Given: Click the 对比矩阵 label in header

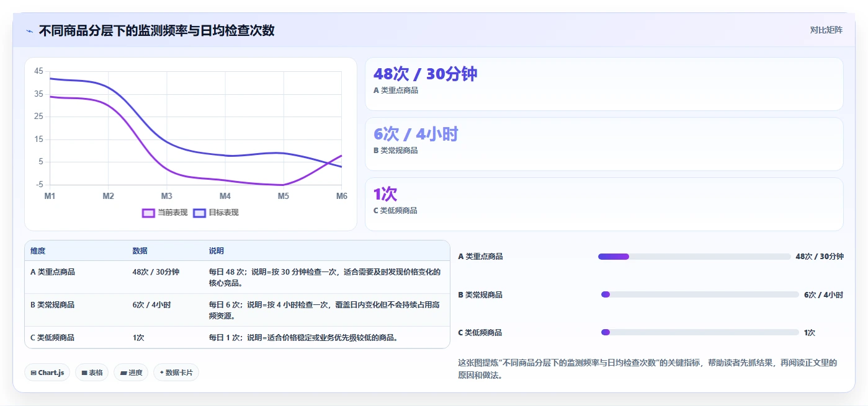Looking at the screenshot, I should pyautogui.click(x=826, y=30).
